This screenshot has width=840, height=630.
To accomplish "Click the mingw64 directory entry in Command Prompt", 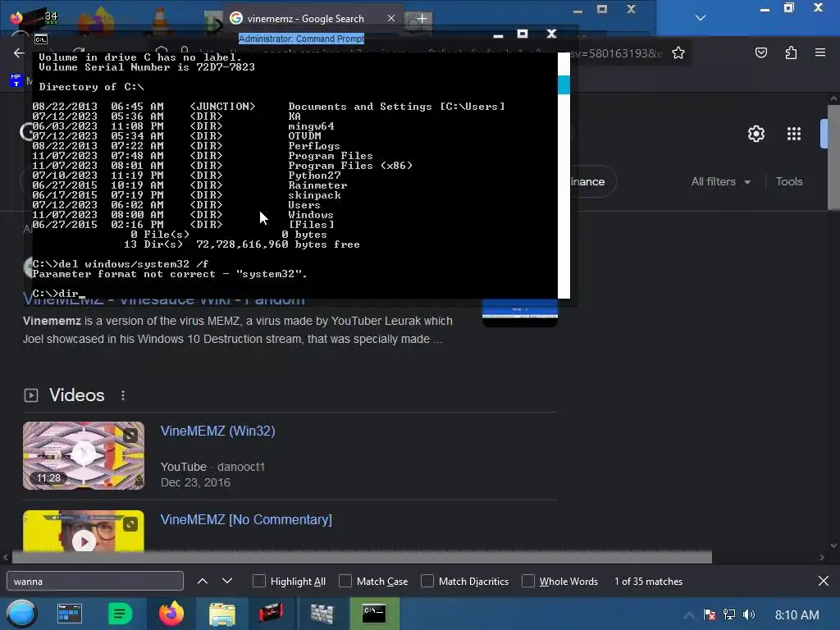I will click(x=311, y=126).
